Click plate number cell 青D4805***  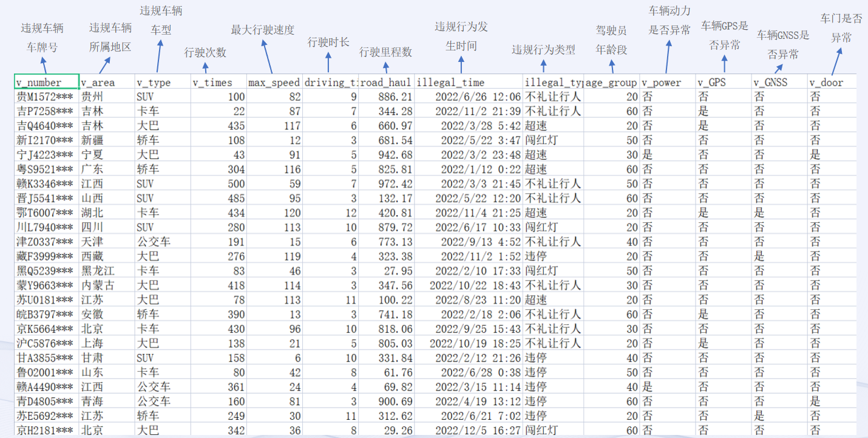47,402
